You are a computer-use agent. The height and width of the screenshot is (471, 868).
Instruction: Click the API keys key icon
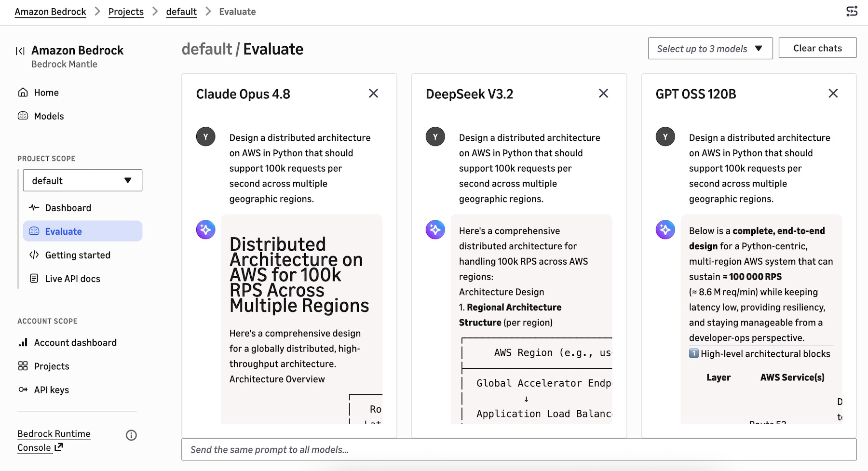click(x=23, y=390)
